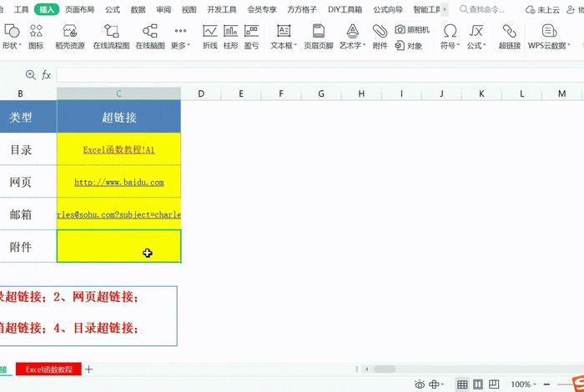This screenshot has height=392, width=584.
Task: Toggle eye protection mode in status bar
Action: pos(420,384)
